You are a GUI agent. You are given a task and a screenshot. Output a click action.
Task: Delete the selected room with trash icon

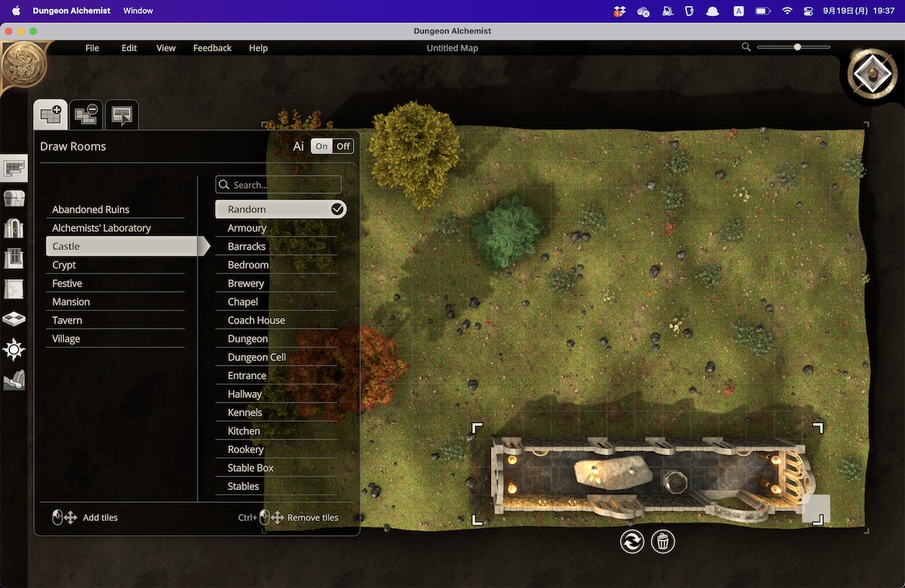663,541
